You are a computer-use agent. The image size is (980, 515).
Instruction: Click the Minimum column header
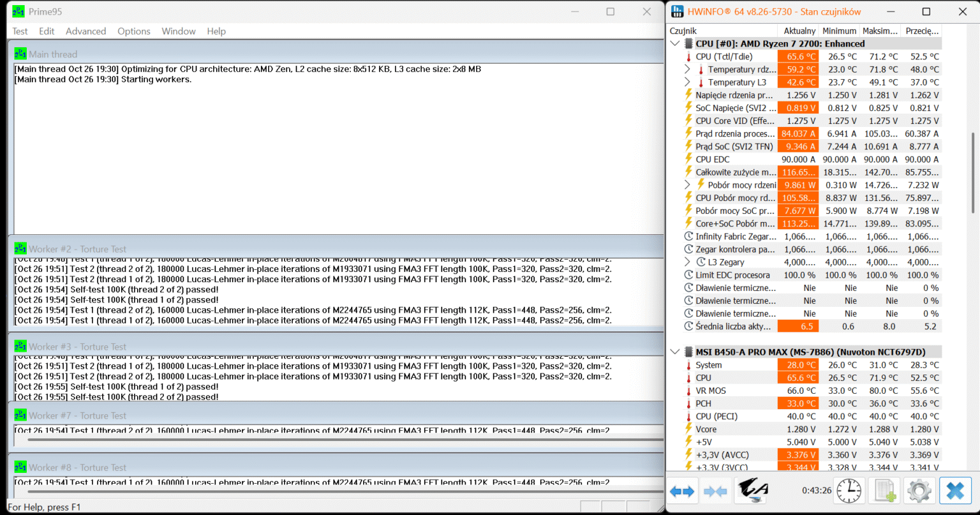(x=839, y=31)
